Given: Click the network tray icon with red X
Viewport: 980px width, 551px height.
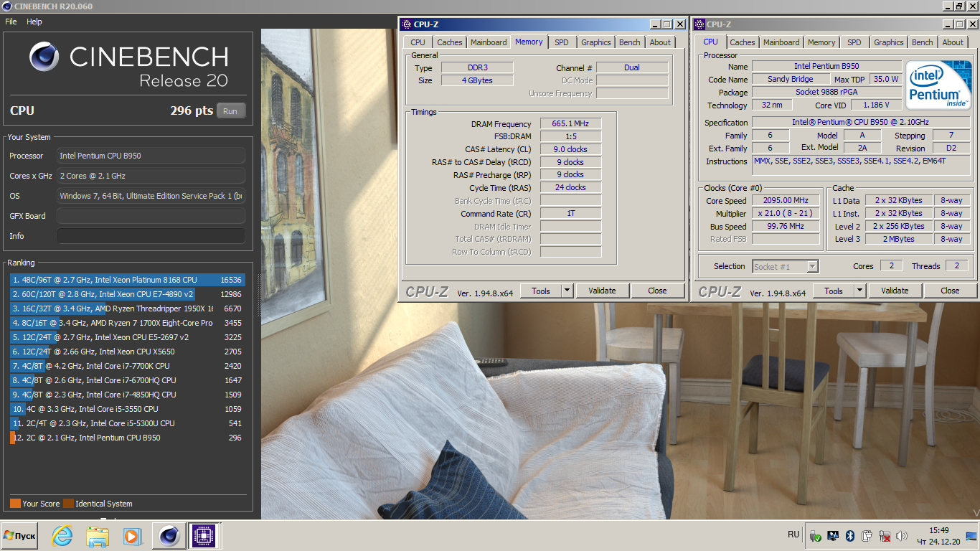Looking at the screenshot, I should 885,535.
